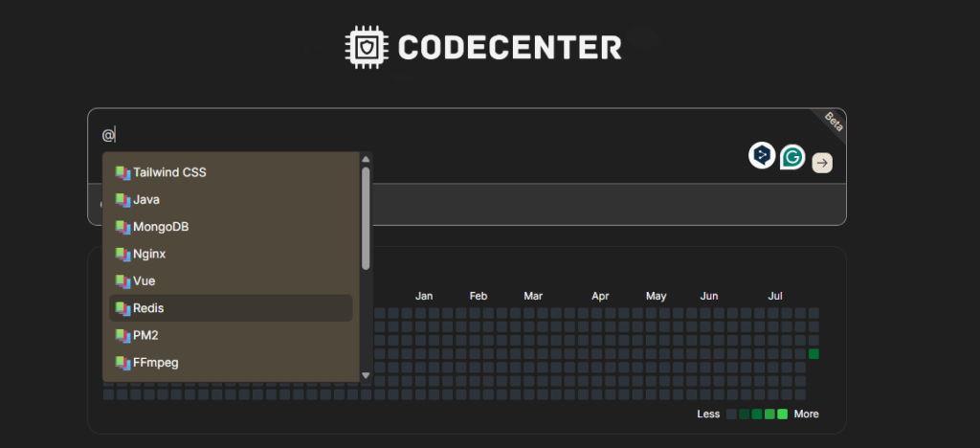Click the Jul month label
980x448 pixels.
click(x=775, y=296)
